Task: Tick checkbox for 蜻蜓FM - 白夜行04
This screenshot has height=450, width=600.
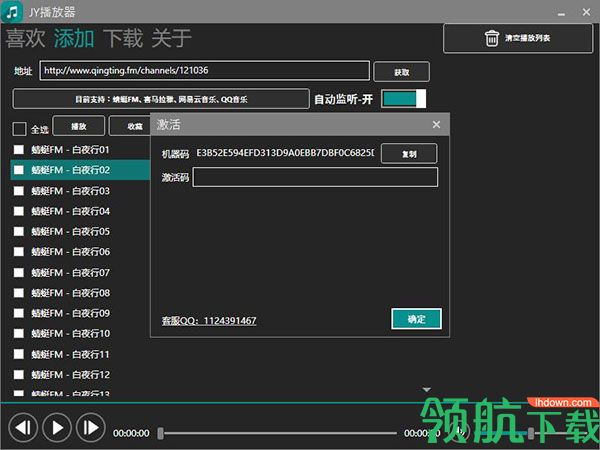Action: coord(18,211)
